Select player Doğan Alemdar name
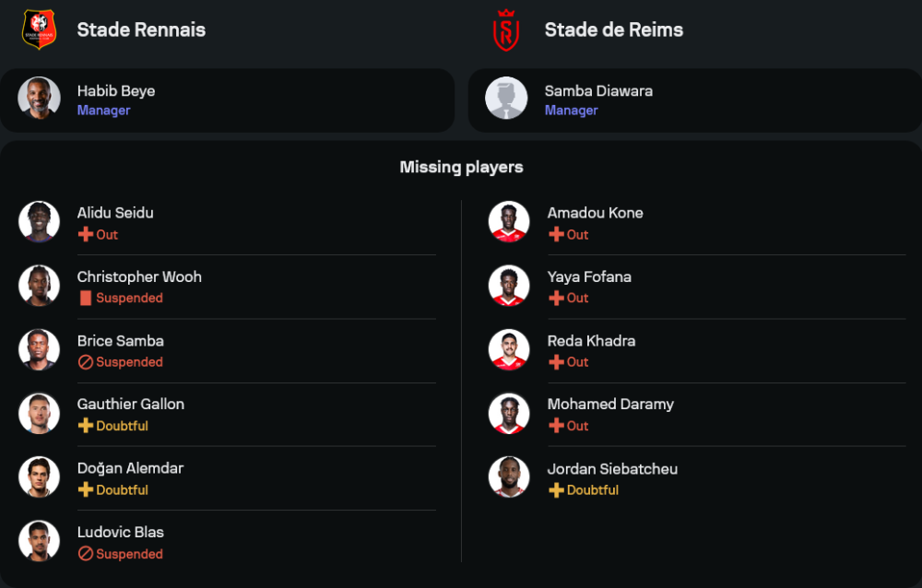Image resolution: width=922 pixels, height=588 pixels. point(130,468)
